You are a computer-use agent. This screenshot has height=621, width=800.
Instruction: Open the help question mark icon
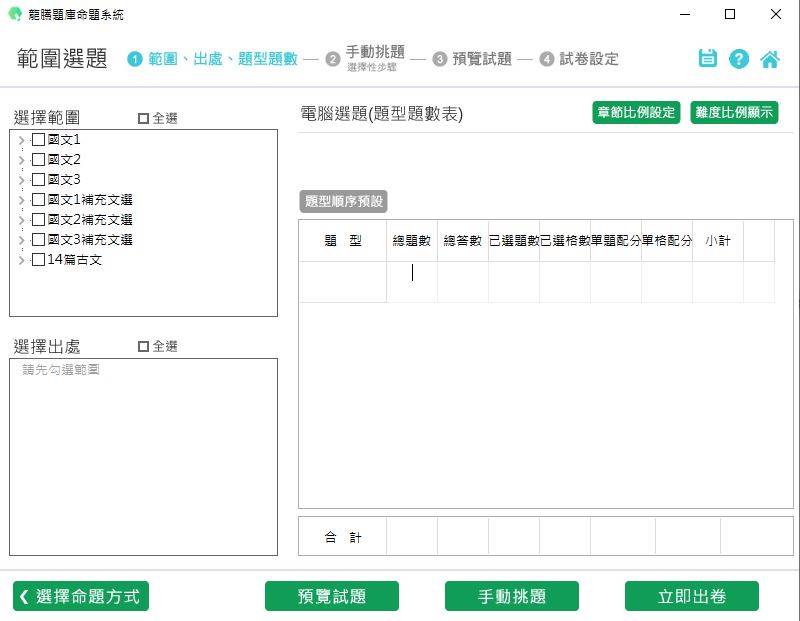(x=739, y=59)
